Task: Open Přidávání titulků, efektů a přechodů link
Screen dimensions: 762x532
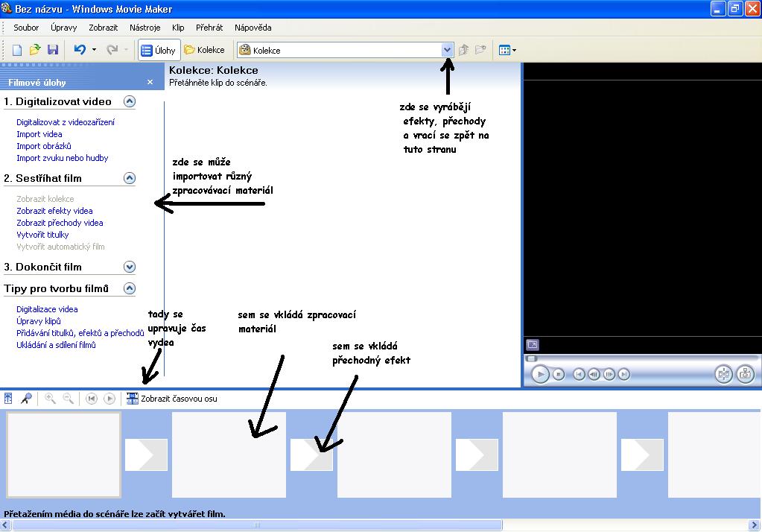Action: [80, 333]
